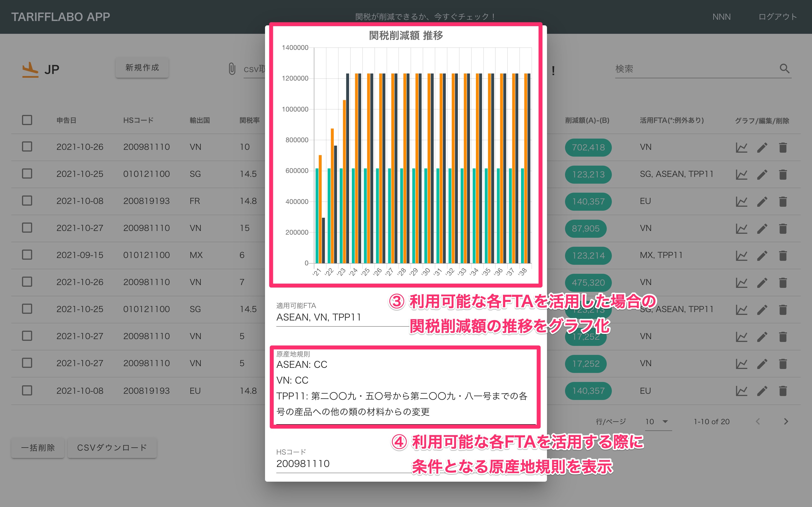Open graph for the 702,418 reduction row
Image resolution: width=812 pixels, height=507 pixels.
(741, 148)
